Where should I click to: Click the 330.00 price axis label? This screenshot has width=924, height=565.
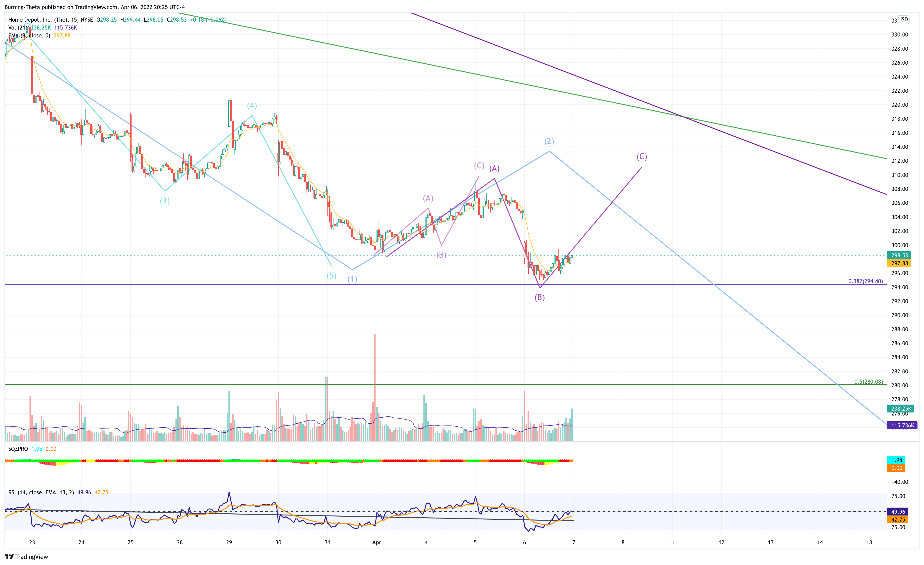900,34
